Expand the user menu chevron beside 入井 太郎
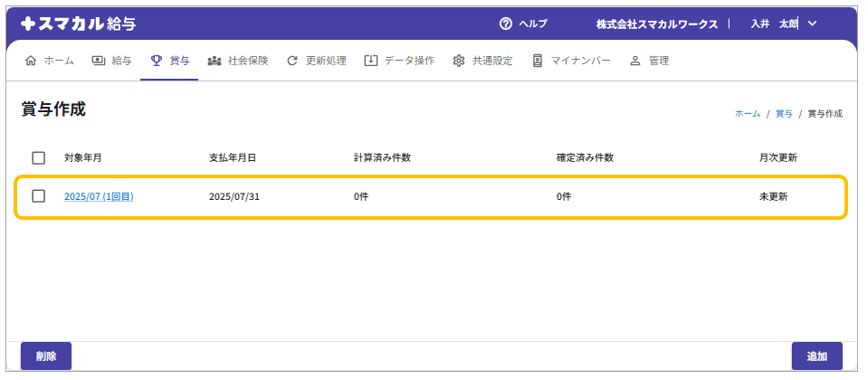 point(811,24)
